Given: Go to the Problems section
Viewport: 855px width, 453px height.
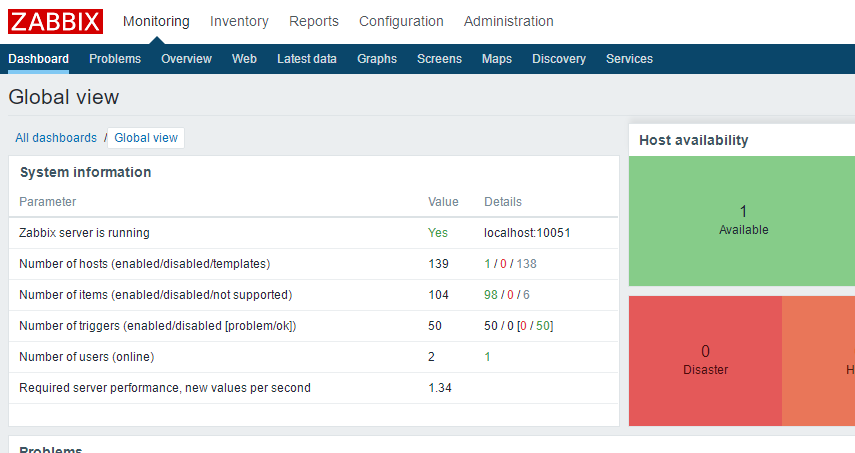Looking at the screenshot, I should (x=115, y=59).
